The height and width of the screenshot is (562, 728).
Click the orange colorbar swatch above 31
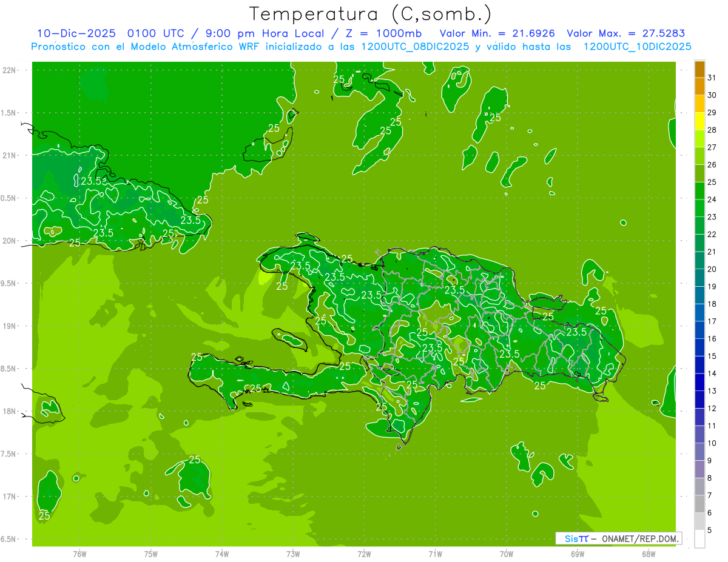(x=699, y=69)
